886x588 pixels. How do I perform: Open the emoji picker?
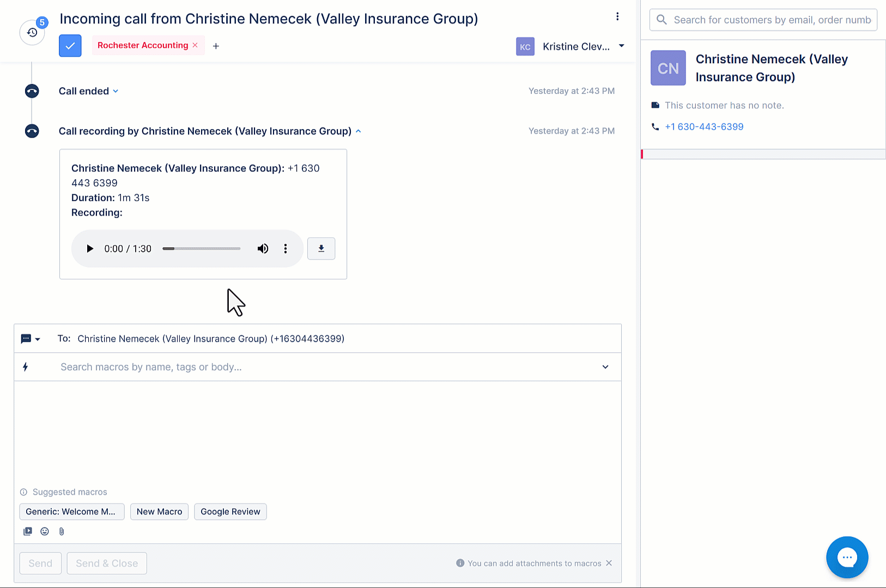tap(45, 531)
